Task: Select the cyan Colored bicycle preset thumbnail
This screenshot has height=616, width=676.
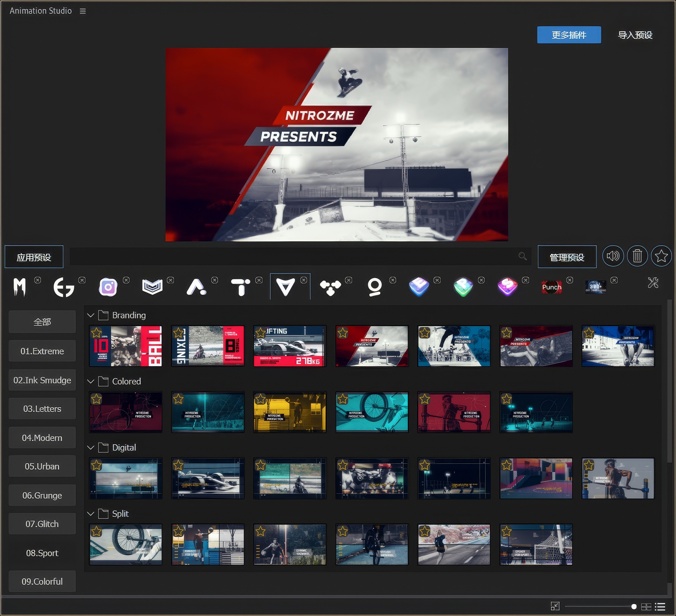Action: pyautogui.click(x=372, y=412)
